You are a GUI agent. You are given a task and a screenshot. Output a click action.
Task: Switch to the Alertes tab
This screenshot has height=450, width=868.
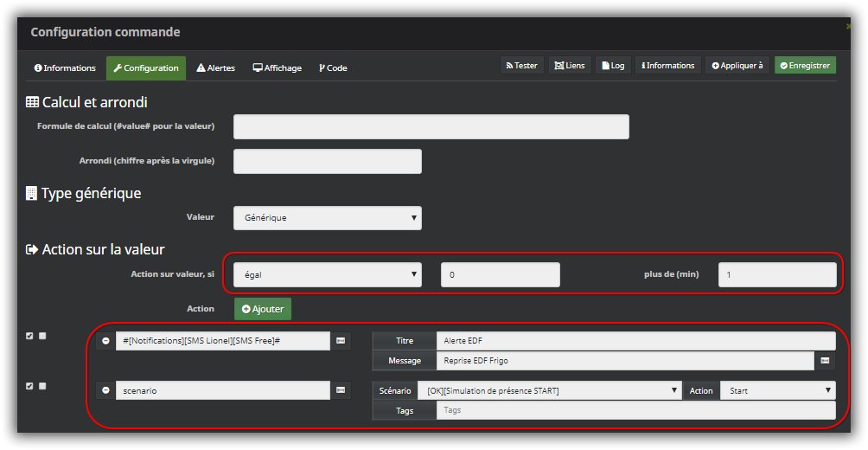click(215, 68)
